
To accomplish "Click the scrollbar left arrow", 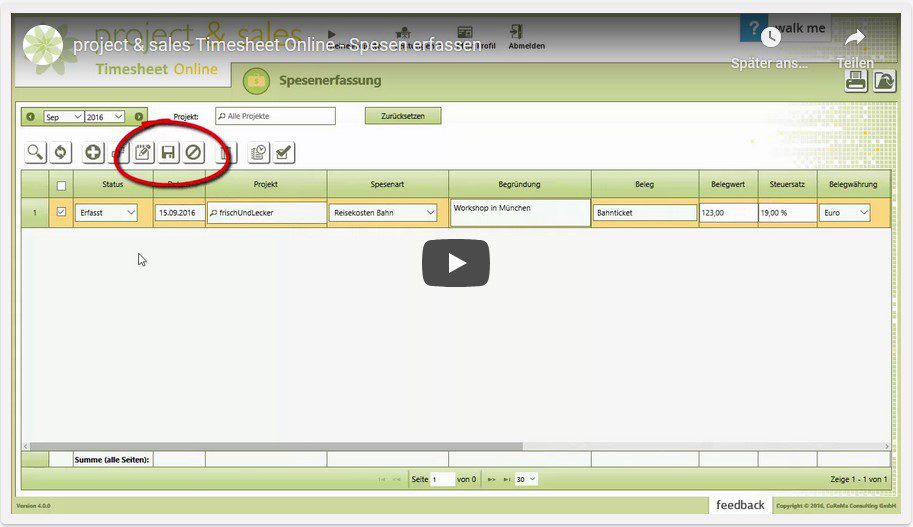I will point(26,447).
